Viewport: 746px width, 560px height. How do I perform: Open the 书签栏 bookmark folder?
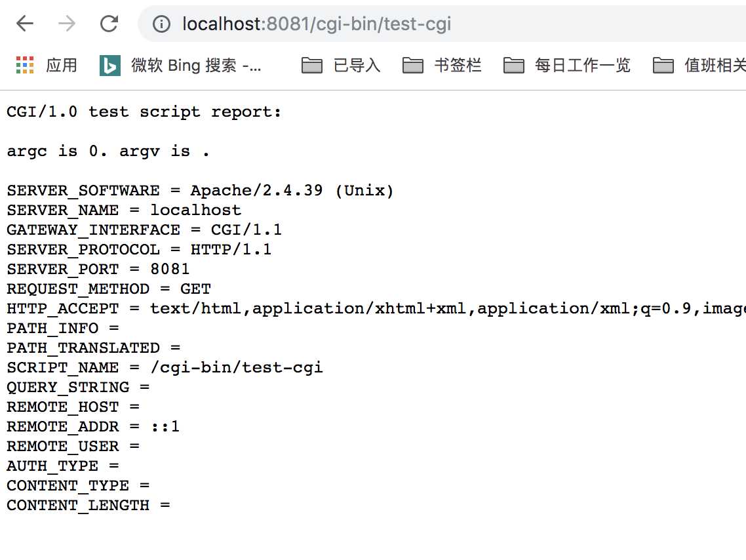[442, 65]
